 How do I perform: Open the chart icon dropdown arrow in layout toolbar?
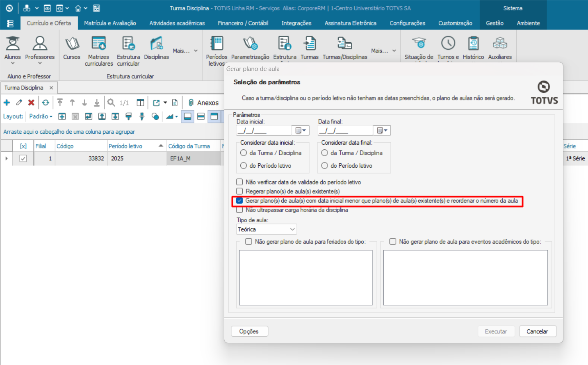(177, 116)
